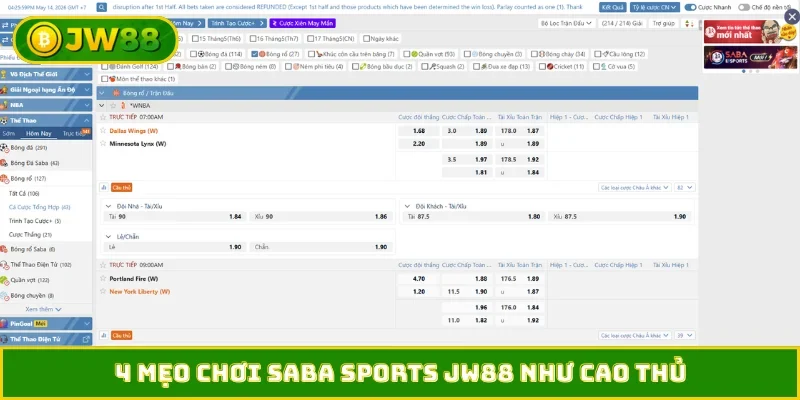Click the basketball icon beside Bóng rổ (127)
This screenshot has width=800, height=400.
click(4, 179)
